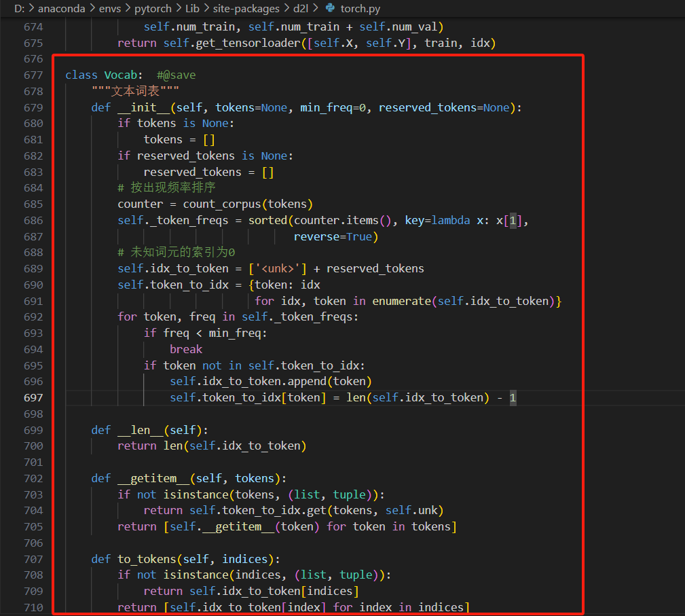Click isinstance call on line 708
The width and height of the screenshot is (685, 616).
[x=196, y=575]
